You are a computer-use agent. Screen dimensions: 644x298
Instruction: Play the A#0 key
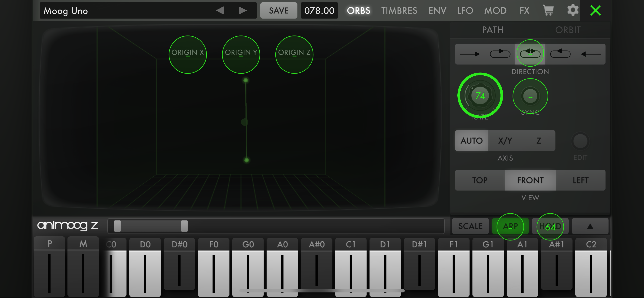(x=316, y=264)
